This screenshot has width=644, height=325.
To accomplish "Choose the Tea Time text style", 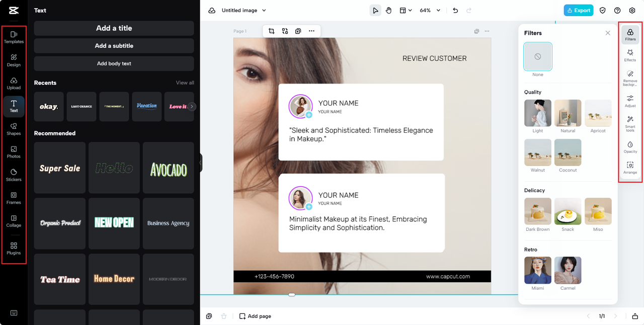I will point(60,279).
